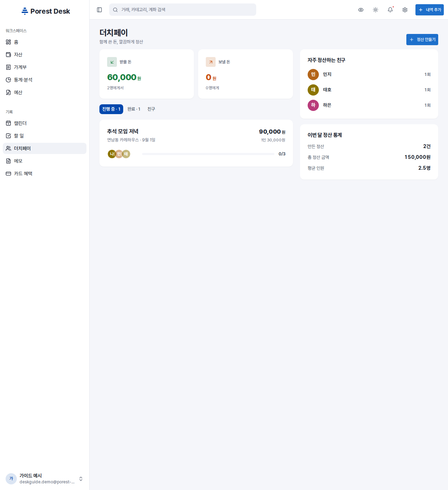The width and height of the screenshot is (448, 490).
Task: Click the 0/3 settlement progress bar
Action: [x=208, y=154]
